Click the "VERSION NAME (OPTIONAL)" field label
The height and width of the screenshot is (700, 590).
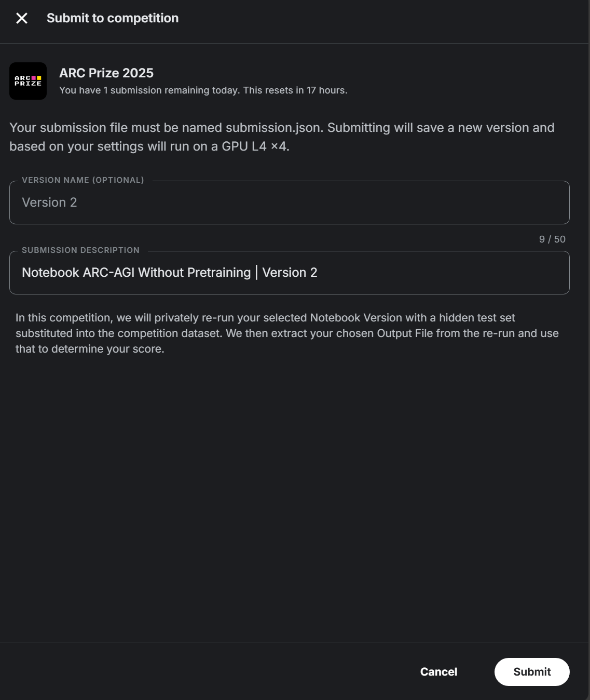point(83,180)
